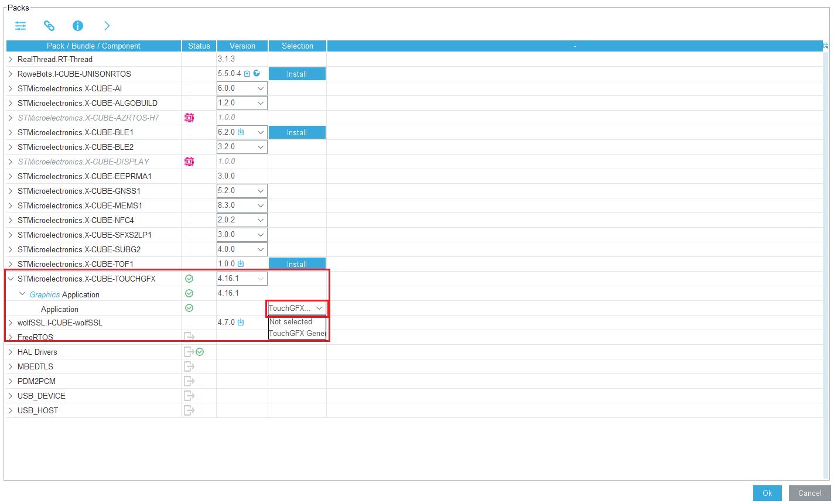Collapse the X-CUBE-TOUCHGFX pack

(11, 279)
